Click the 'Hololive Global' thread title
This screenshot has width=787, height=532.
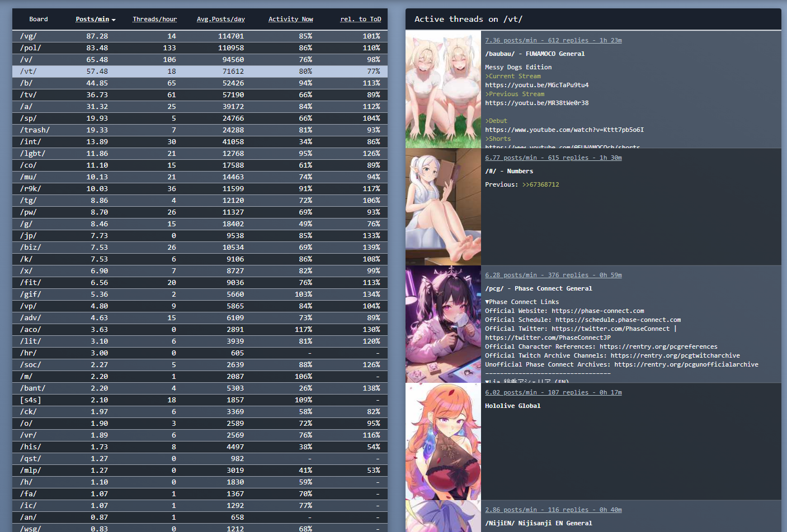513,406
